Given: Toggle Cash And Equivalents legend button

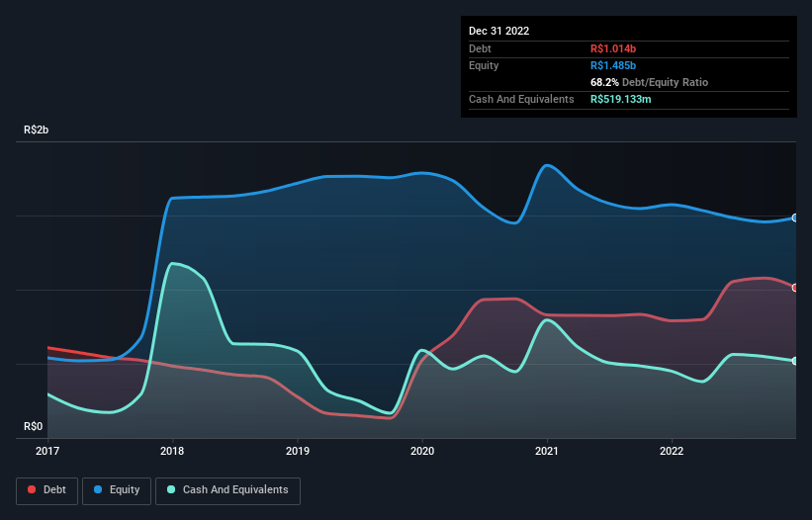Looking at the screenshot, I should pos(227,490).
